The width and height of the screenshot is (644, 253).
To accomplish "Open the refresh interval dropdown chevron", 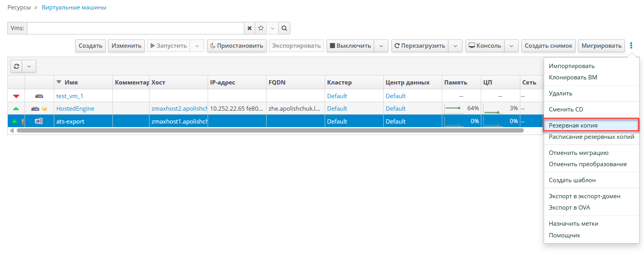I will click(x=29, y=66).
